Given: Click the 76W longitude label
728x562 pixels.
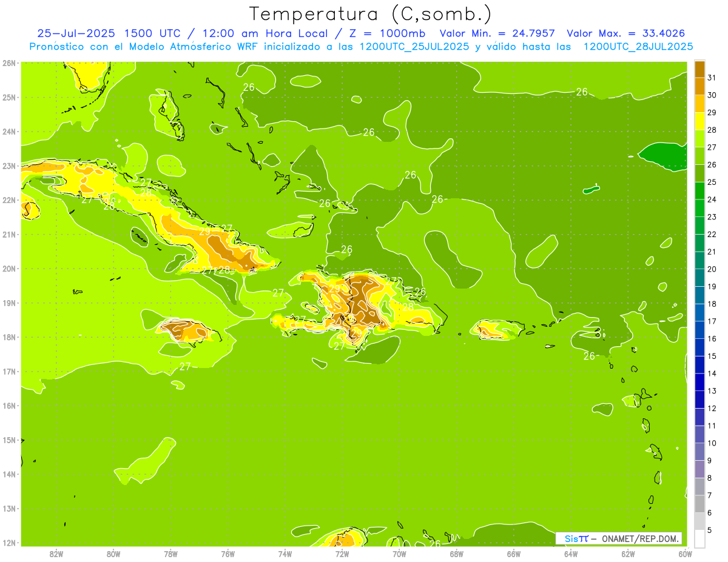Looking at the screenshot, I should pyautogui.click(x=228, y=554).
